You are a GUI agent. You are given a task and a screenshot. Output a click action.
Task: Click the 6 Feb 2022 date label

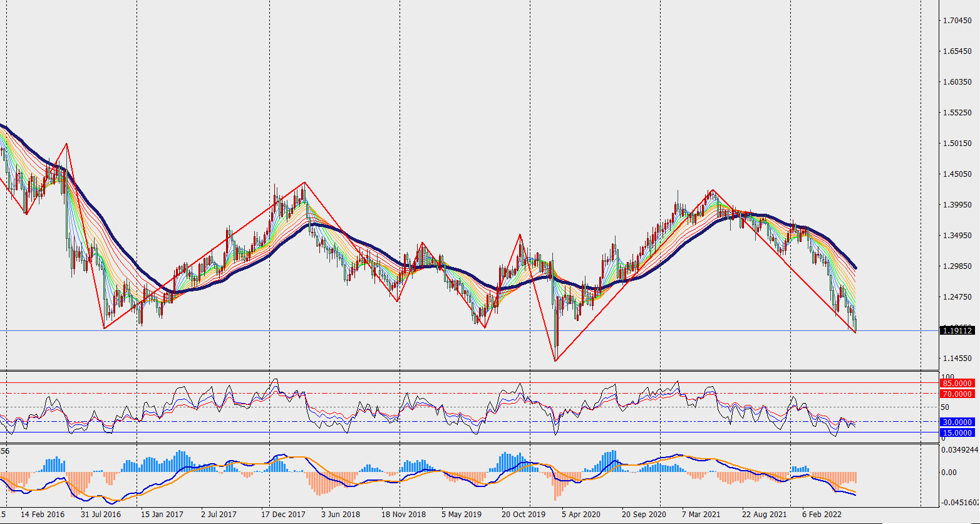(822, 514)
